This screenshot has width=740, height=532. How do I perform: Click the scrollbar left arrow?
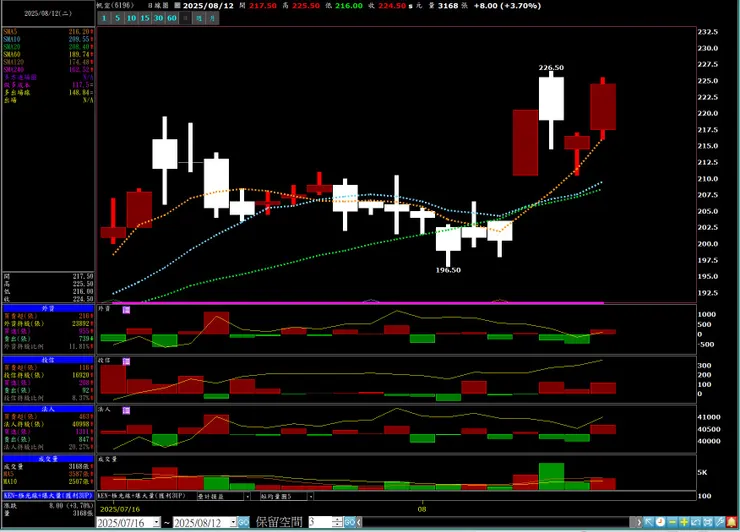[x=359, y=522]
